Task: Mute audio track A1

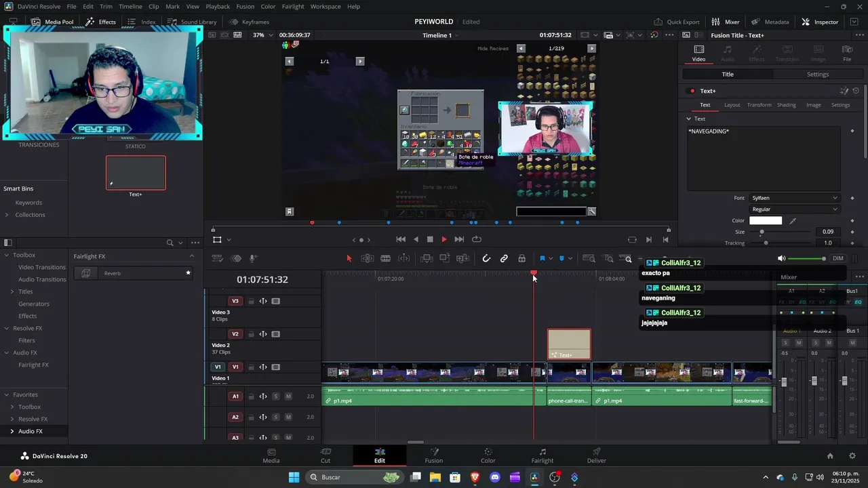Action: 288,396
